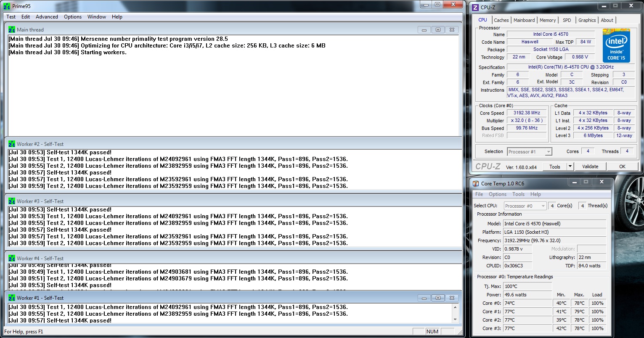The image size is (644, 338).
Task: Click the Platform value LGA 1150 (Socket H3)
Action: point(555,232)
